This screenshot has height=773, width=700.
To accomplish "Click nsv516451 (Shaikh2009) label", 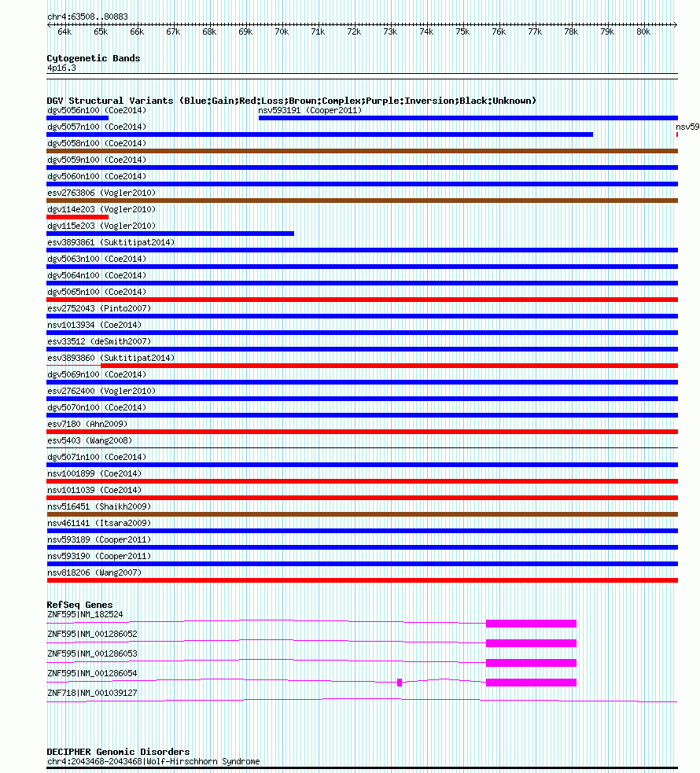I will 99,506.
